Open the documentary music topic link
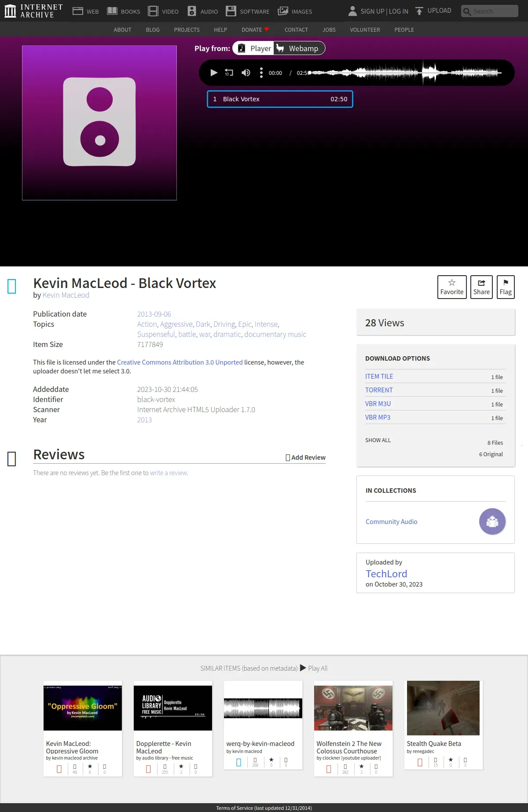This screenshot has height=812, width=528. click(x=275, y=334)
